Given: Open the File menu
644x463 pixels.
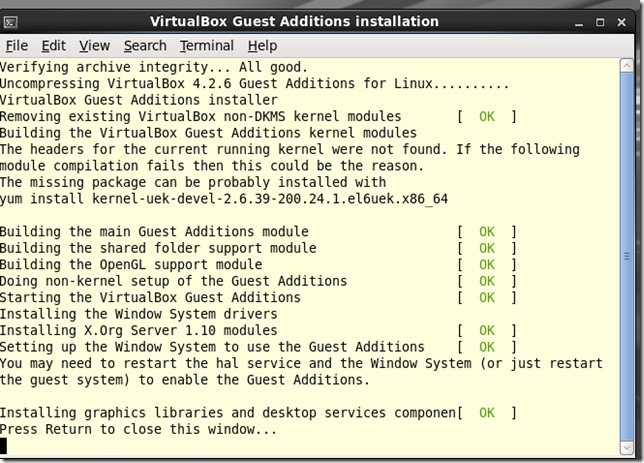Looking at the screenshot, I should tap(17, 46).
